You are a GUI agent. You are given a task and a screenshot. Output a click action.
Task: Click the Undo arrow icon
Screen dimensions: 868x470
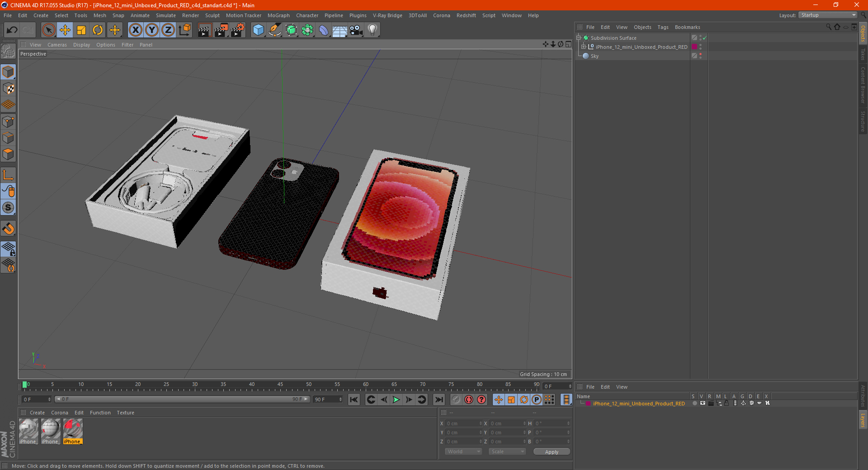tap(12, 30)
